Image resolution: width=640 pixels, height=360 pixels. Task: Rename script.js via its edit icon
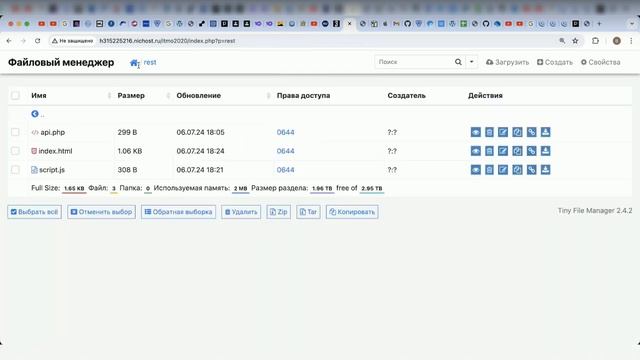tap(503, 170)
